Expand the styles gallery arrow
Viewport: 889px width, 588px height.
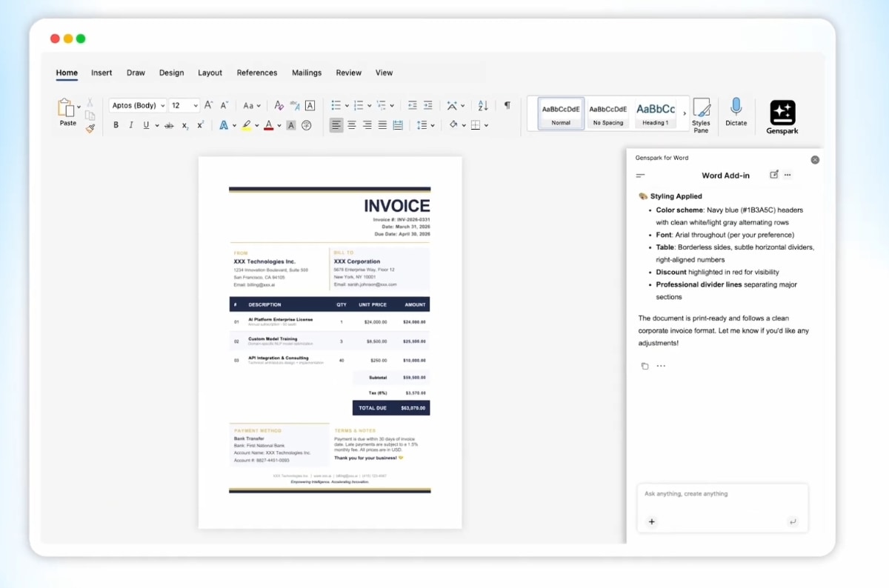(685, 113)
